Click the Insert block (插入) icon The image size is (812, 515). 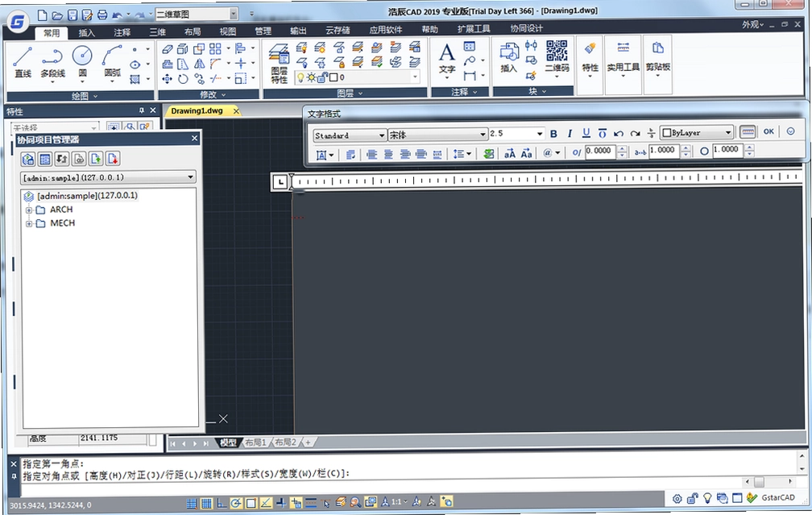[x=508, y=58]
